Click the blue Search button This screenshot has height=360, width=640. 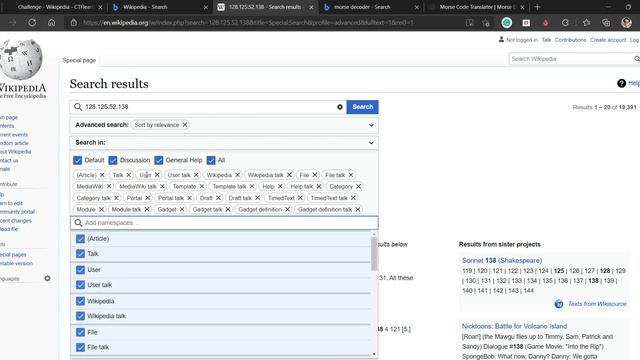(x=362, y=107)
